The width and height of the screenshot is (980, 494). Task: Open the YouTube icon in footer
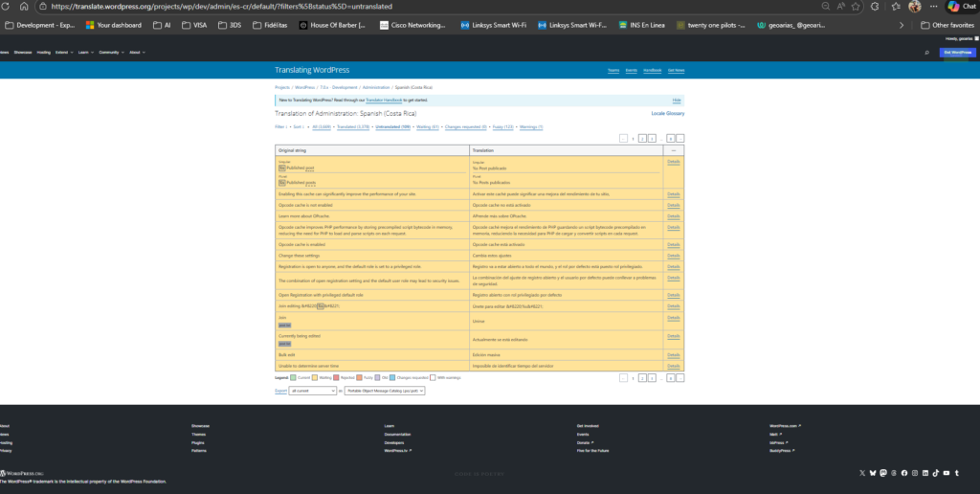(946, 473)
